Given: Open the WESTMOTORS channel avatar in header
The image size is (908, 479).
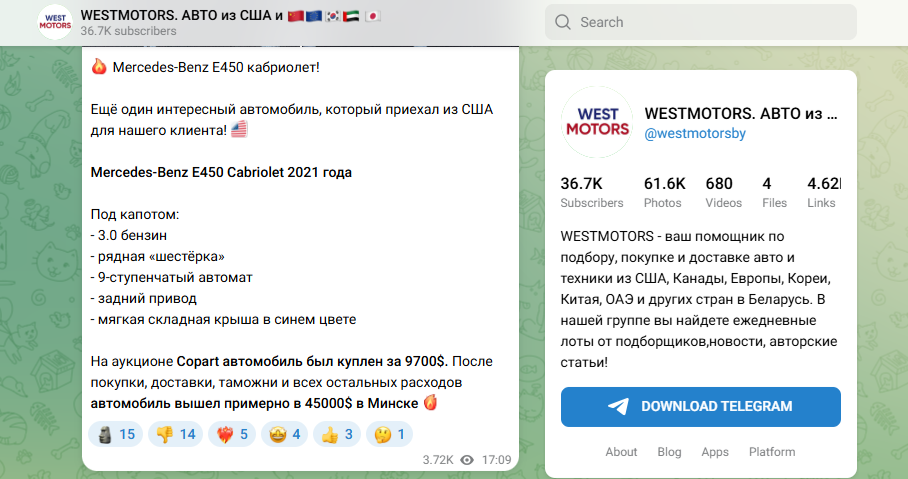Looking at the screenshot, I should point(55,22).
